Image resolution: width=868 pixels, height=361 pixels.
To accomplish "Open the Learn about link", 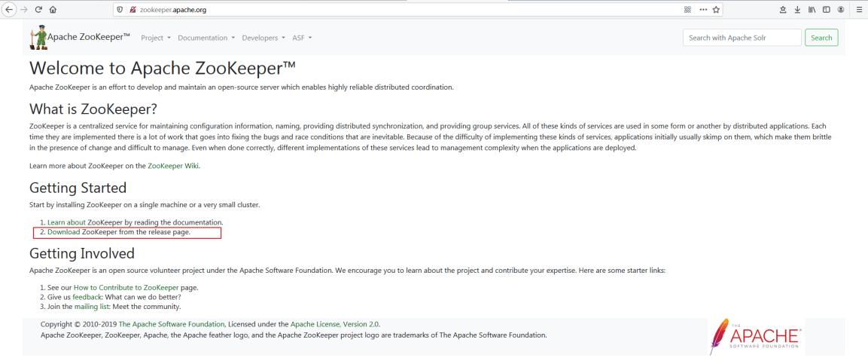I will [x=66, y=222].
